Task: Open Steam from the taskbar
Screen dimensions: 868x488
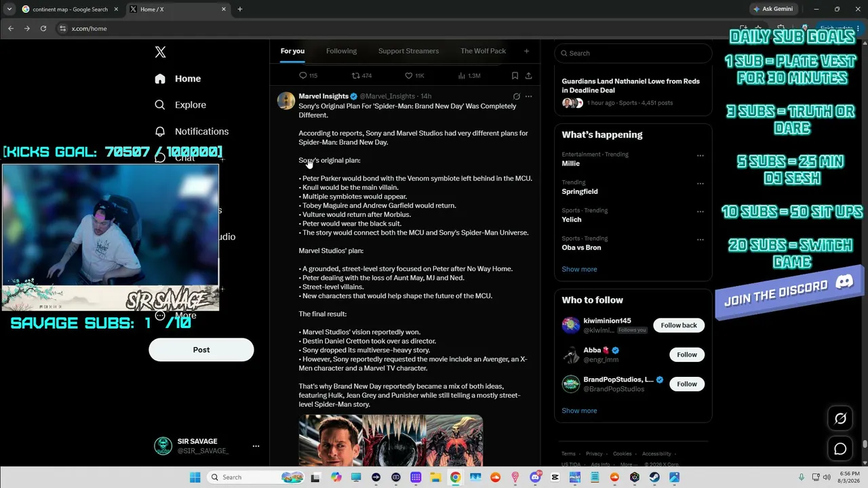Action: [x=654, y=477]
